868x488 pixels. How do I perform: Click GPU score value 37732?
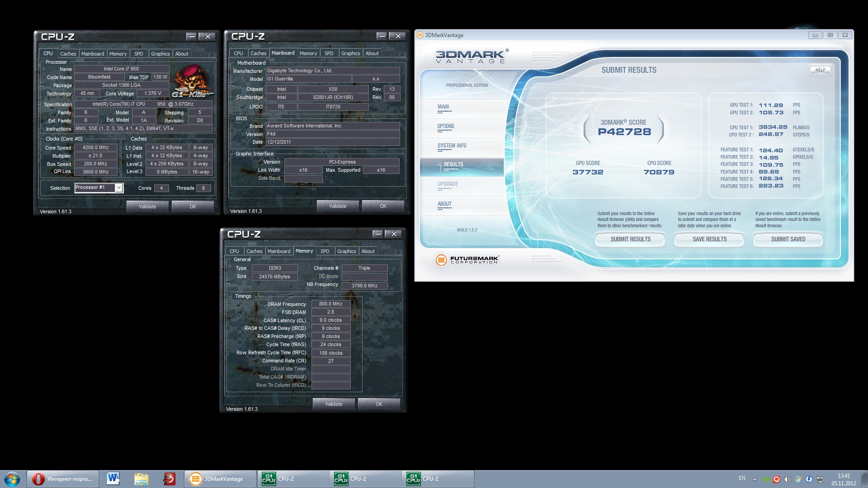click(588, 172)
